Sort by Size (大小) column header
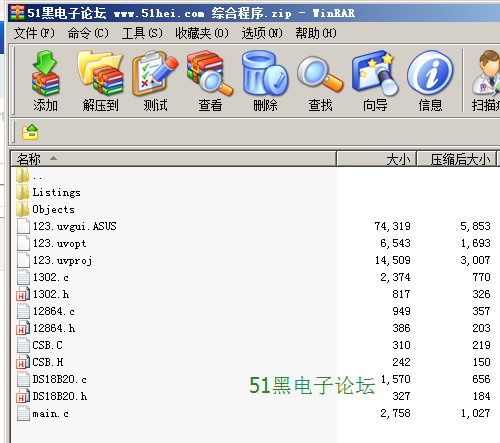Screen dimensions: 500x443 pyautogui.click(x=377, y=159)
